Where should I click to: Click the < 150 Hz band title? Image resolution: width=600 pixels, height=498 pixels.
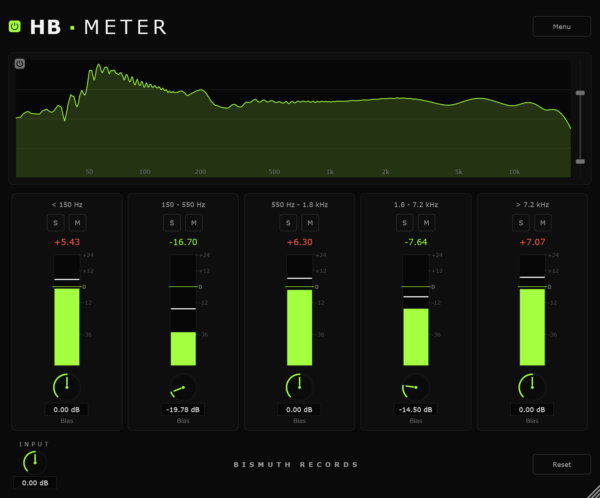click(67, 205)
